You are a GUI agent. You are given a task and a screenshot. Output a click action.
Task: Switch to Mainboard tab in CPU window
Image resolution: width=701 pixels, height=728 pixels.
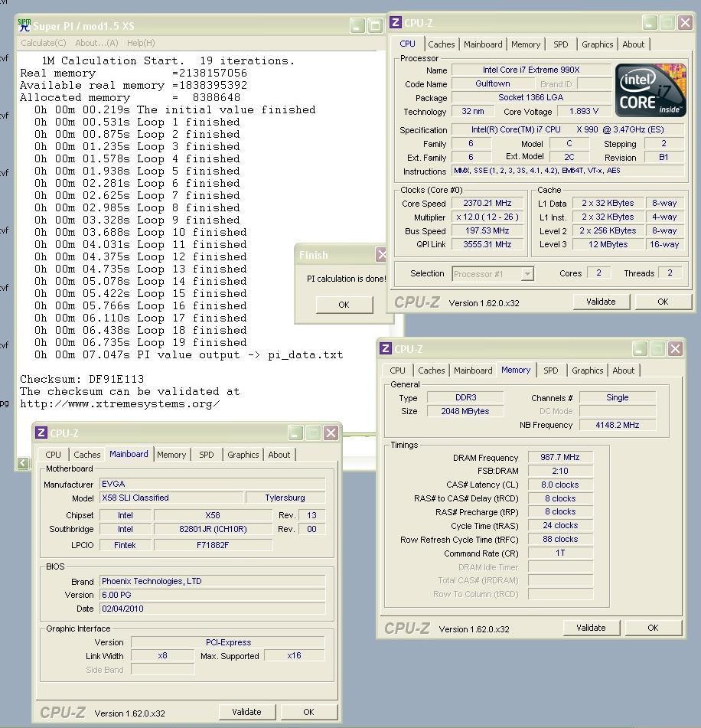pos(483,44)
